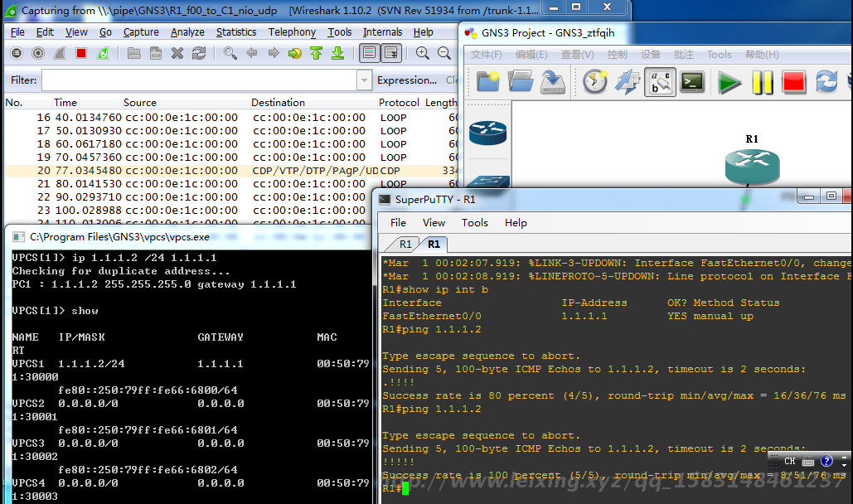
Task: Open SuperPuTTY File menu
Action: [x=398, y=223]
